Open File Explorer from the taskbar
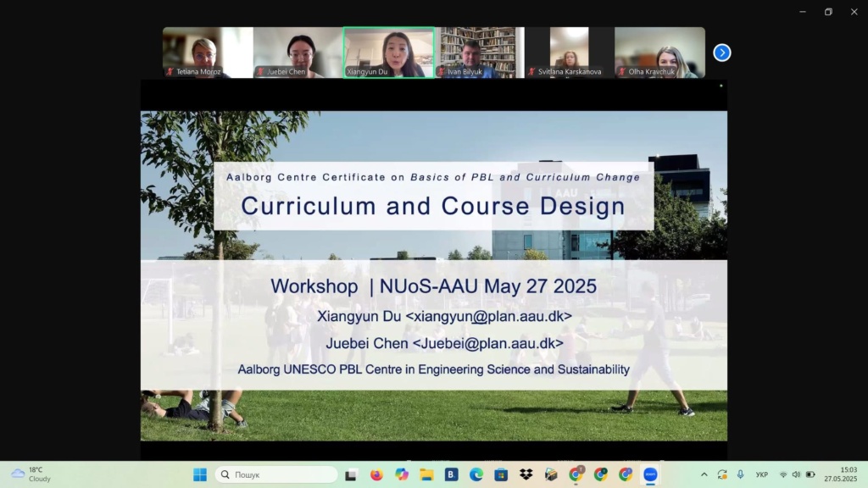This screenshot has width=868, height=488. pos(426,474)
